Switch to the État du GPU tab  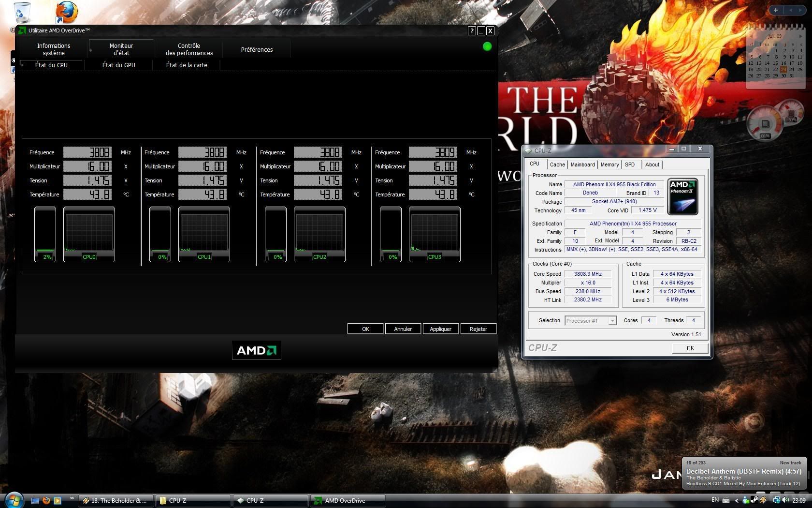118,65
